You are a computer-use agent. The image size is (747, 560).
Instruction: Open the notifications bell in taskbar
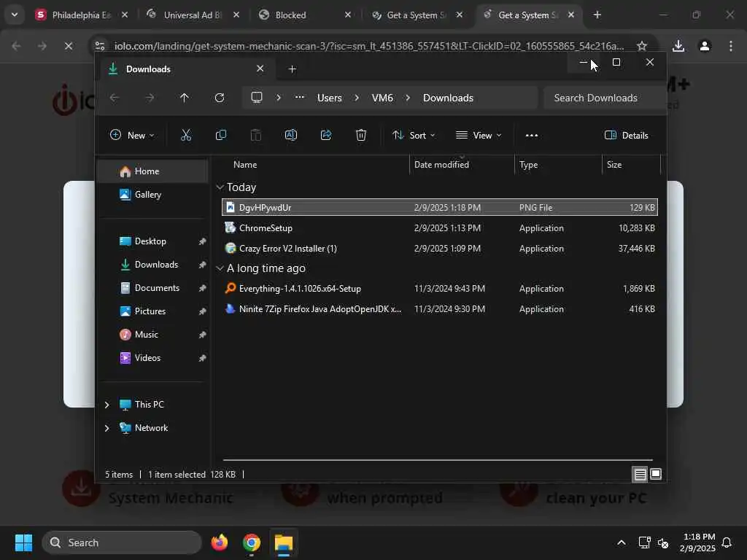(x=727, y=542)
